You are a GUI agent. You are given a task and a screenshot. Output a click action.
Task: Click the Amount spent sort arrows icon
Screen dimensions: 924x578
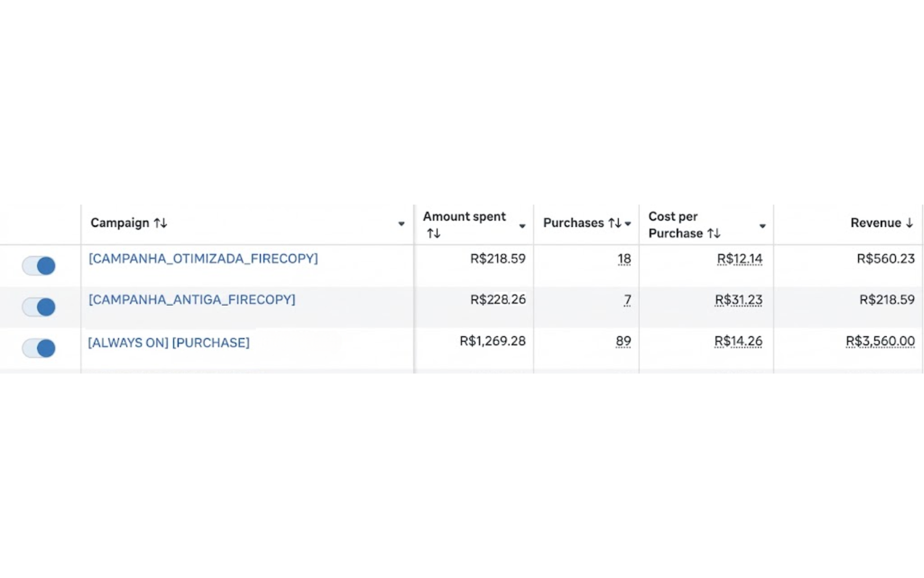(x=433, y=234)
